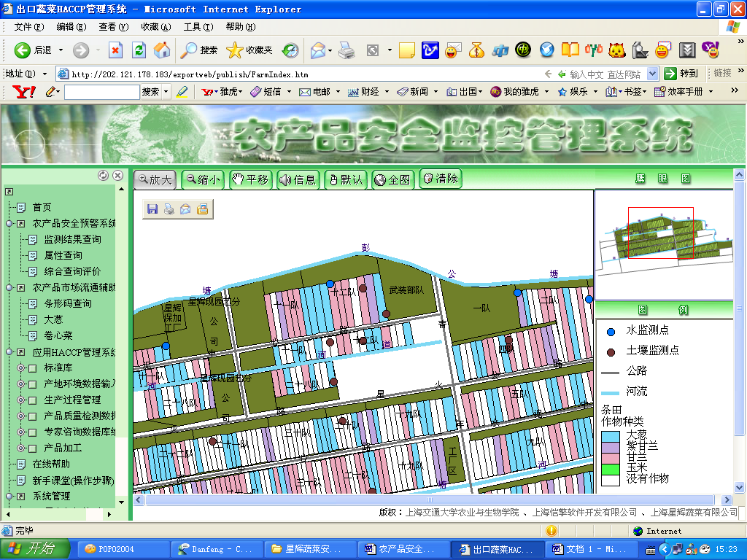The height and width of the screenshot is (560, 747).
Task: Click the email envelope icon on the map toolbar
Action: click(185, 209)
